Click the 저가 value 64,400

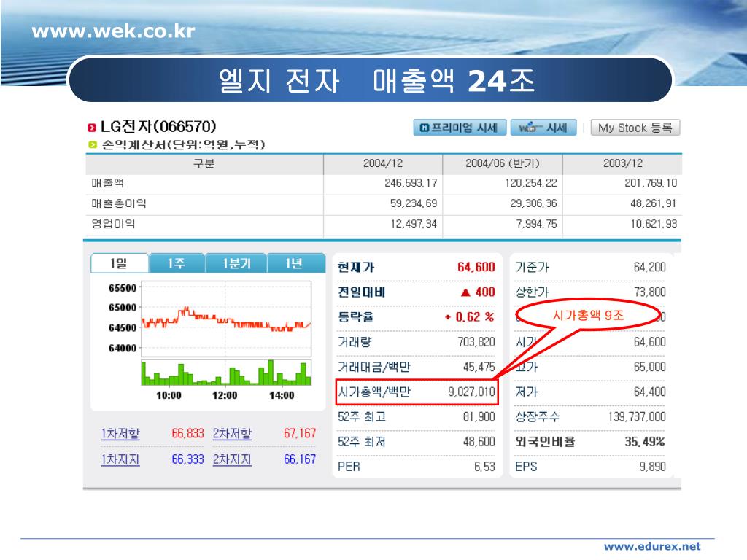point(650,392)
